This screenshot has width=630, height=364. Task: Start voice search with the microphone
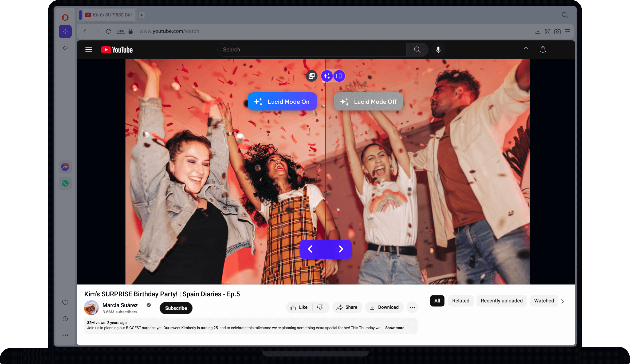point(438,50)
